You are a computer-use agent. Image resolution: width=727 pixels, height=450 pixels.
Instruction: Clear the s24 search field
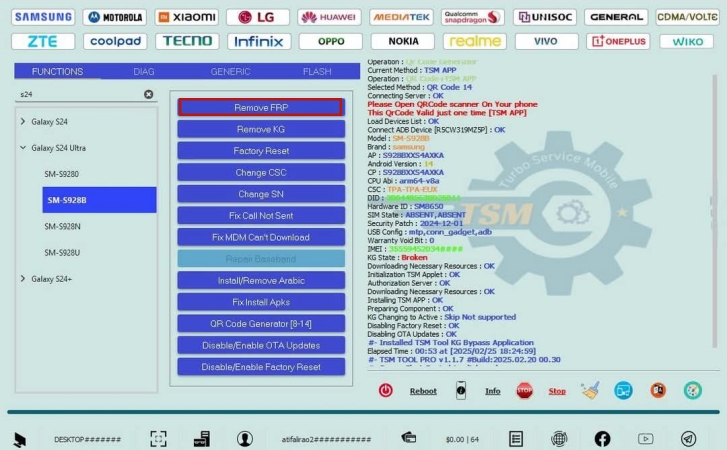[148, 94]
